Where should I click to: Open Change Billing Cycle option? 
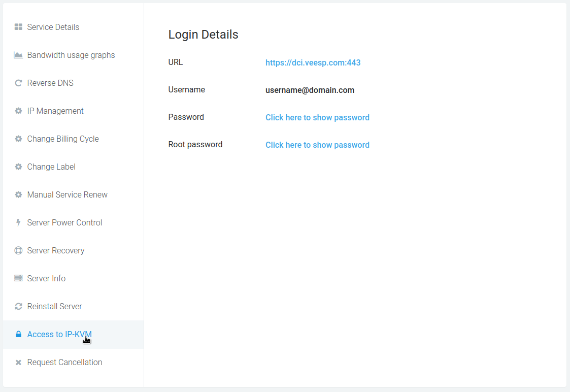tap(63, 139)
